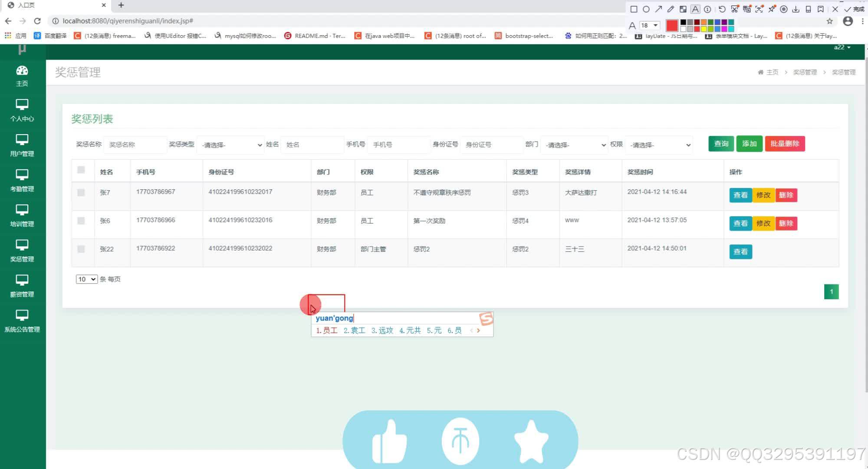Click the 手机号 search input
Screen dimensions: 868x469
click(x=399, y=145)
